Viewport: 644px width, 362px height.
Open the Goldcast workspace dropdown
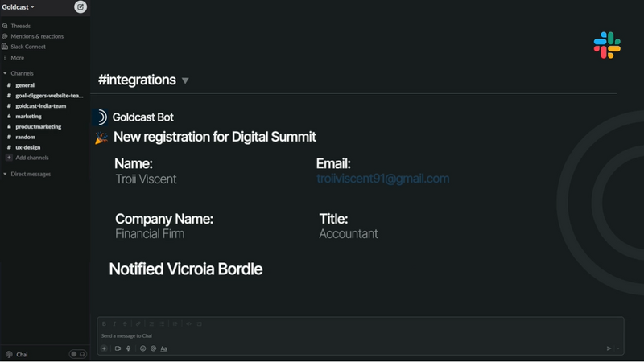pyautogui.click(x=19, y=6)
